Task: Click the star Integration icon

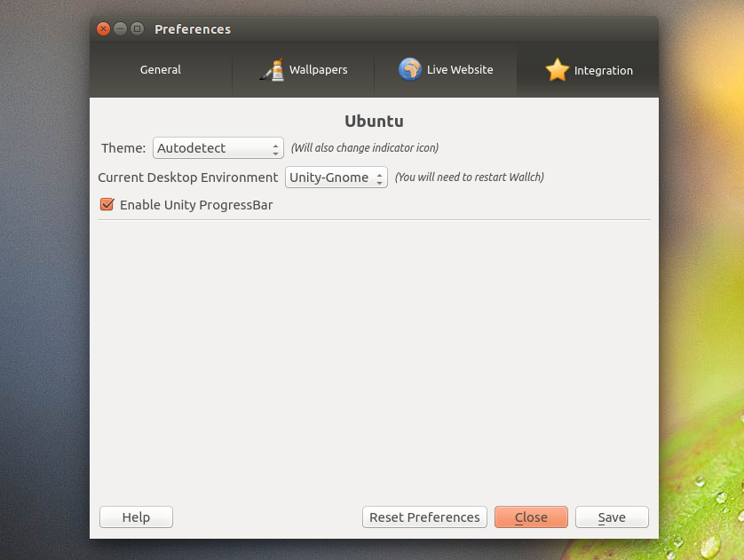Action: pos(557,70)
